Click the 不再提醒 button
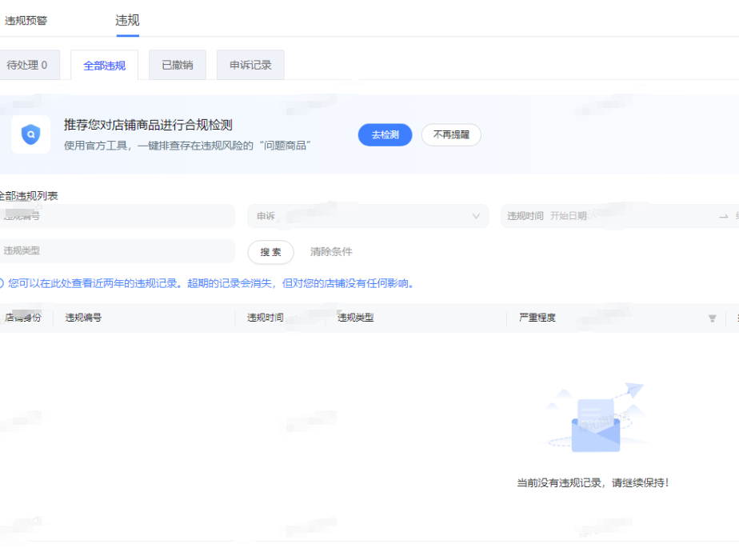The height and width of the screenshot is (560, 739). click(451, 135)
